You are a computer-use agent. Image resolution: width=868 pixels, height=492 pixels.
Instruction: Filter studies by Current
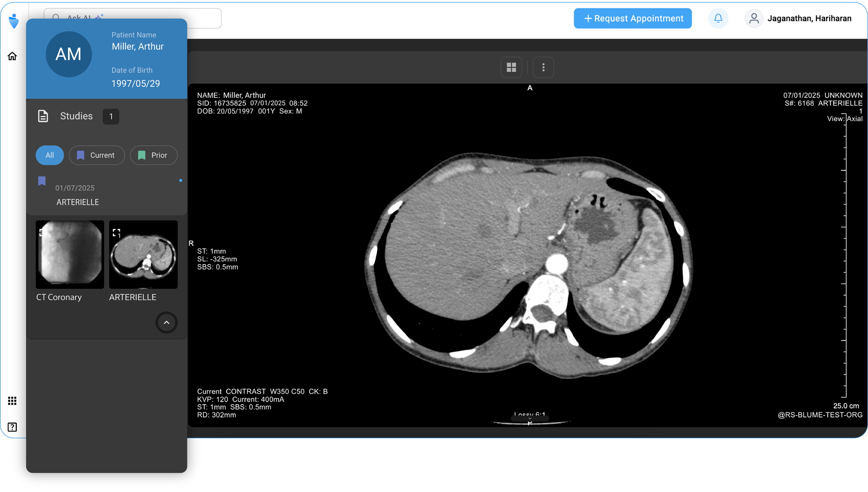point(97,155)
